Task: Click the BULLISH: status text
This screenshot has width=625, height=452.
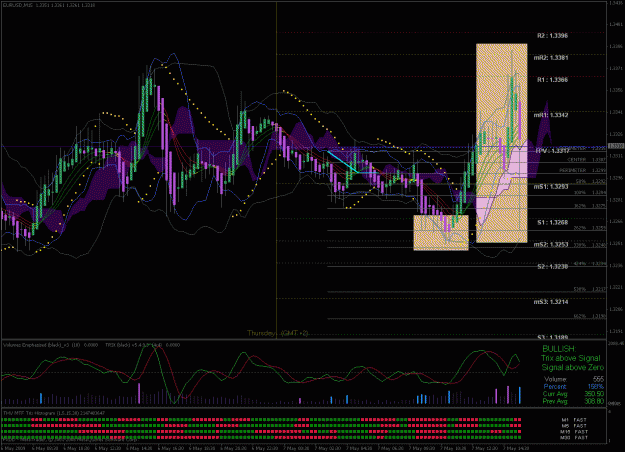Action: tap(559, 349)
